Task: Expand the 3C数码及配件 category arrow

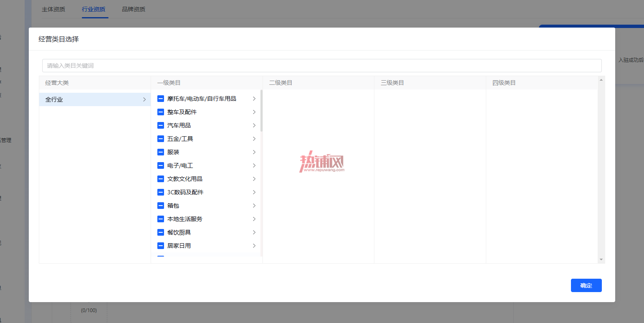Action: click(x=254, y=192)
